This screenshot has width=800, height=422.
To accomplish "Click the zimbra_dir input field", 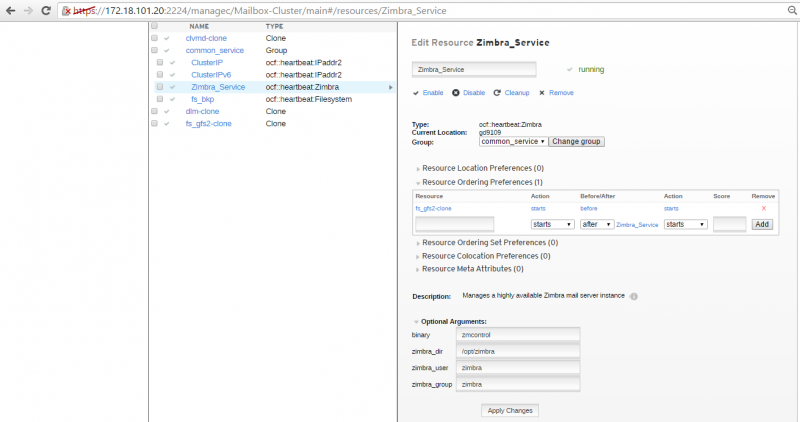I will pyautogui.click(x=518, y=351).
